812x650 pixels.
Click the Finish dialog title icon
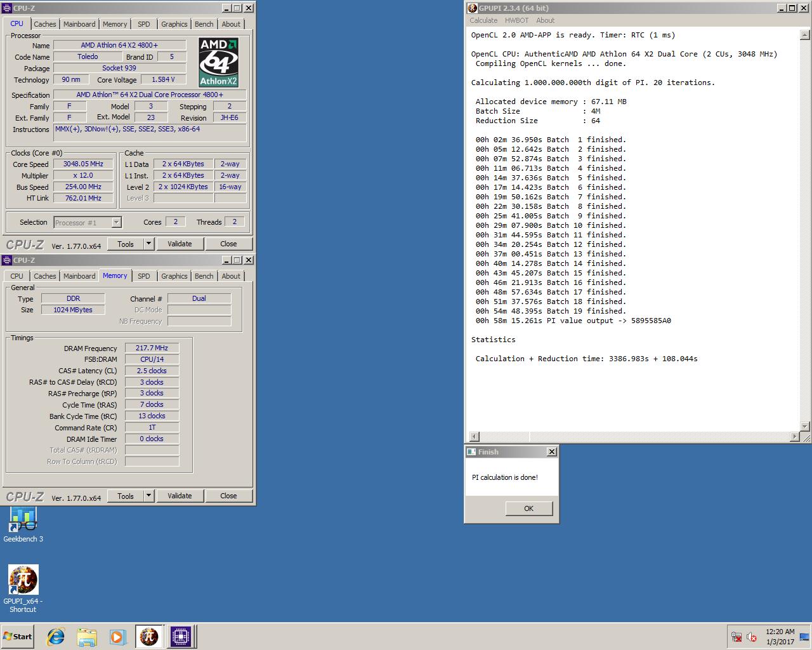pyautogui.click(x=471, y=452)
